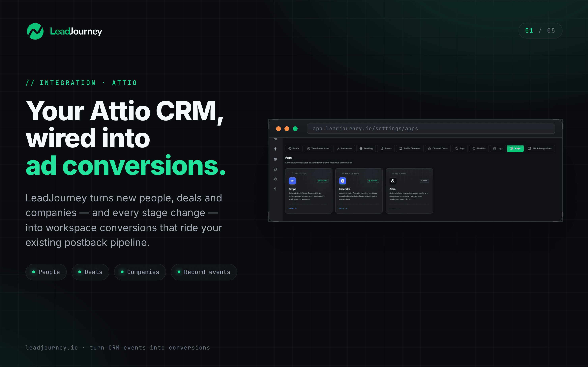Click the Attio card title text

coord(393,189)
